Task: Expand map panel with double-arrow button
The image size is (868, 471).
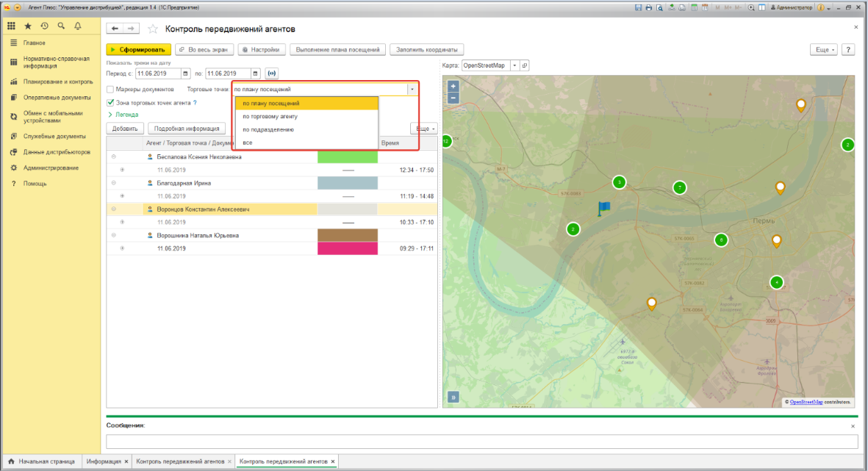Action: pos(453,397)
